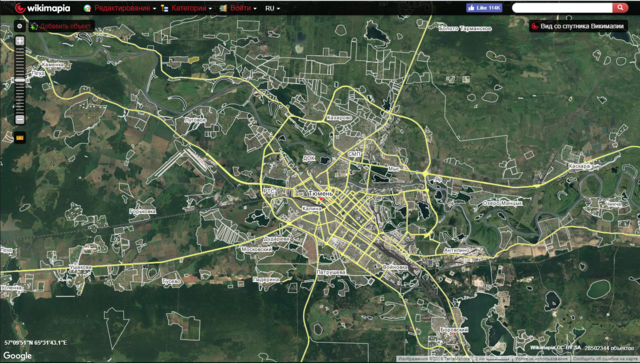Click the categories tree icon
The height and width of the screenshot is (363, 640).
click(x=164, y=8)
